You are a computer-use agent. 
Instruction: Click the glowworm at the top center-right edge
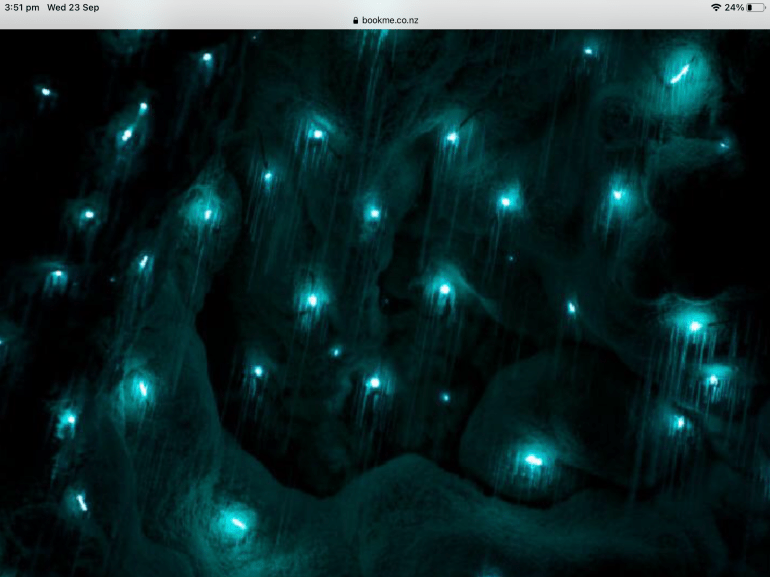coord(588,51)
